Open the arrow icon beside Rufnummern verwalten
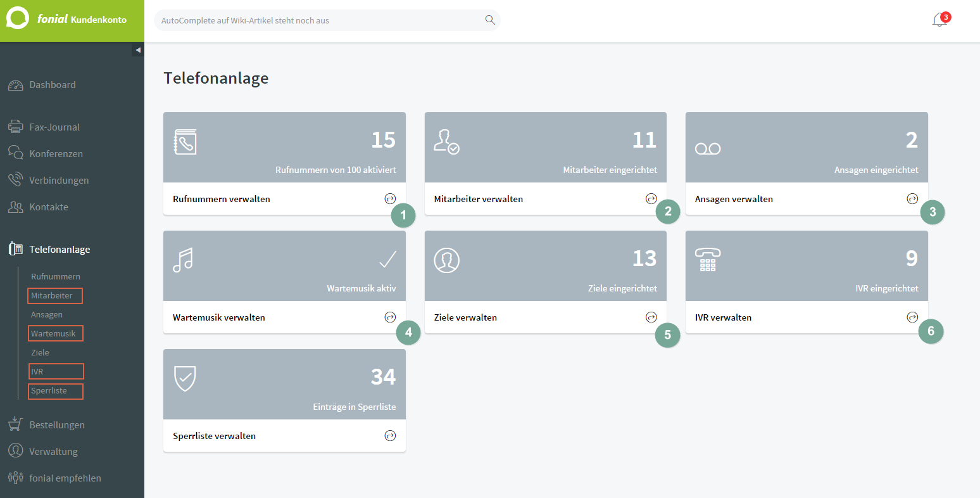 pos(390,199)
